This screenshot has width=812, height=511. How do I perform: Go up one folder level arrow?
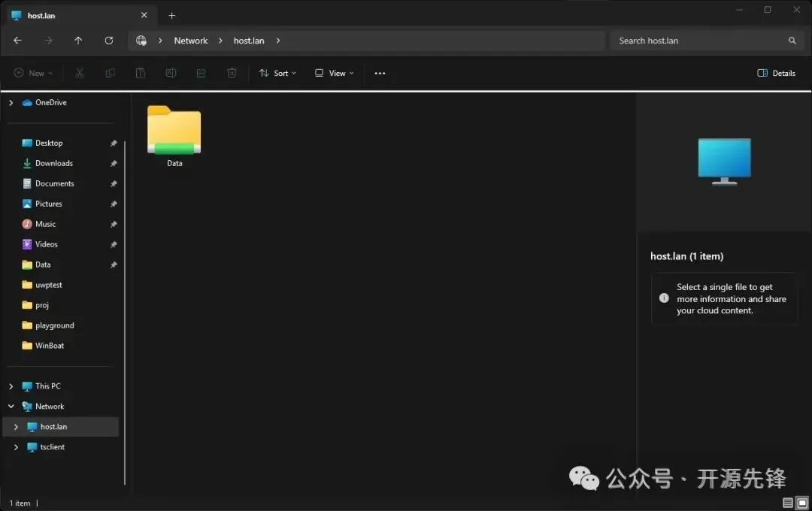point(78,41)
